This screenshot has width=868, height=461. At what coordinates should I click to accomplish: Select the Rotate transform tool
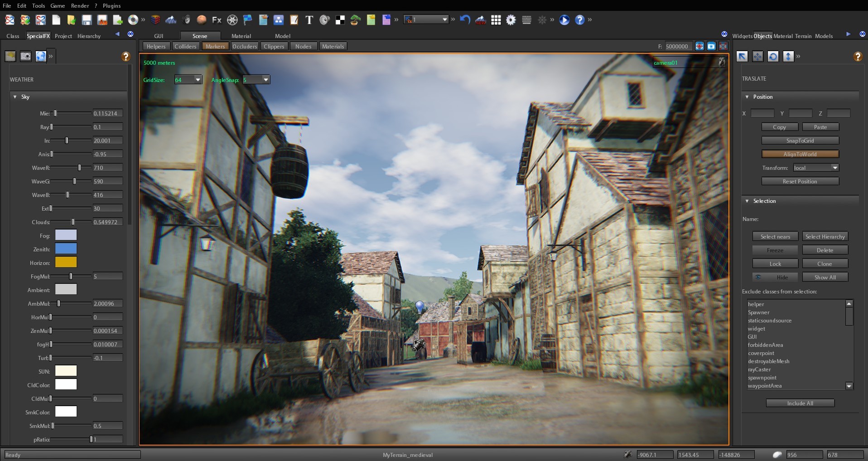[x=774, y=56]
